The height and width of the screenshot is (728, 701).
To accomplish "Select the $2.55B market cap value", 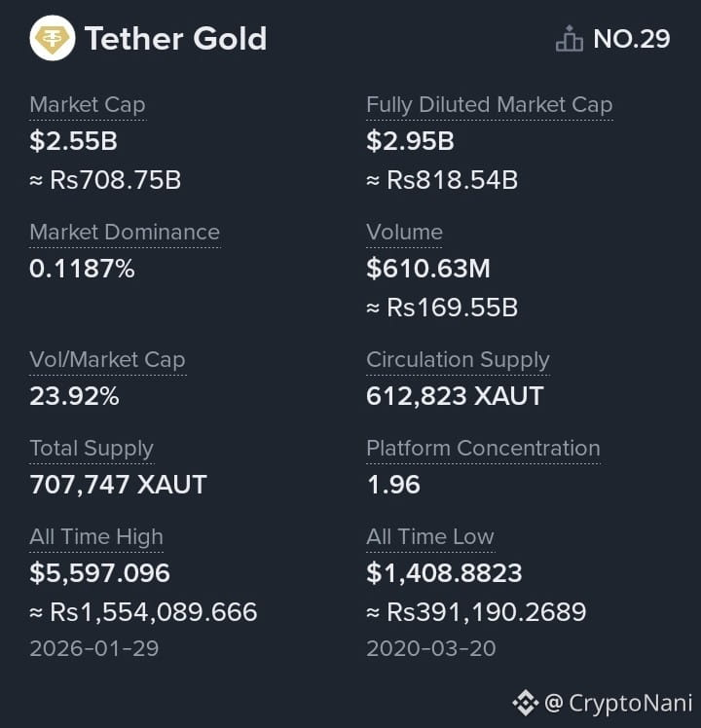I will click(73, 141).
